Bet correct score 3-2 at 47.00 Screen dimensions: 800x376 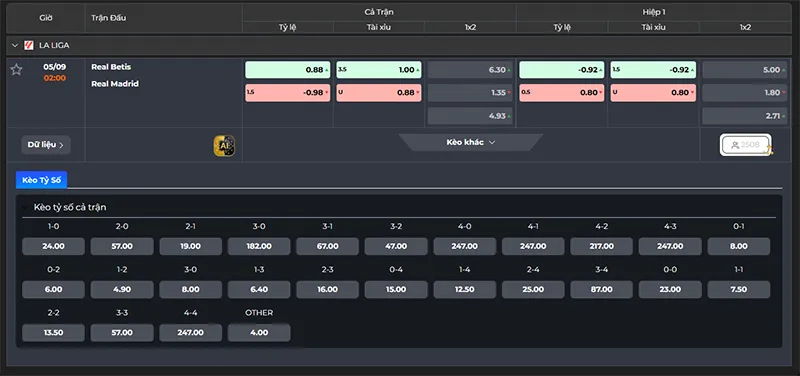pyautogui.click(x=396, y=246)
